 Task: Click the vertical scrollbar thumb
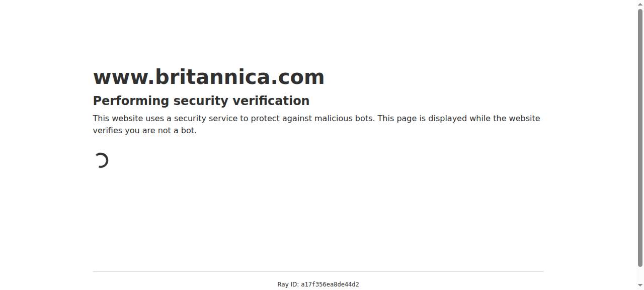point(640,138)
